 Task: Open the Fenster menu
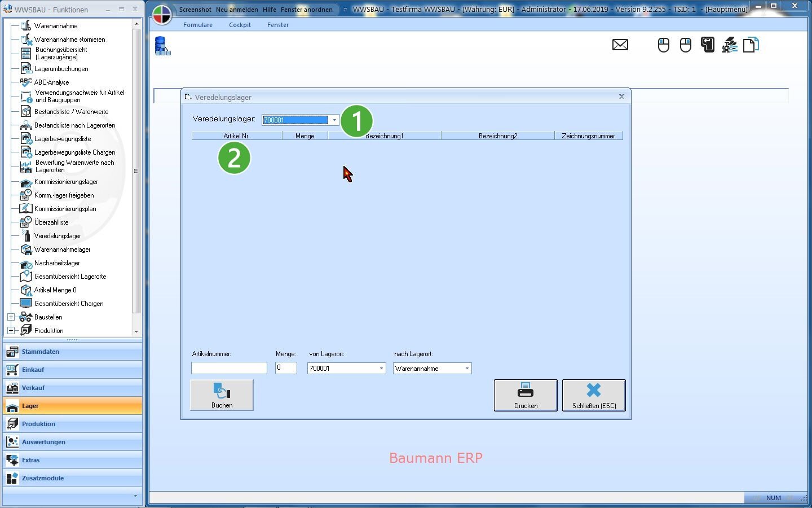(x=278, y=25)
